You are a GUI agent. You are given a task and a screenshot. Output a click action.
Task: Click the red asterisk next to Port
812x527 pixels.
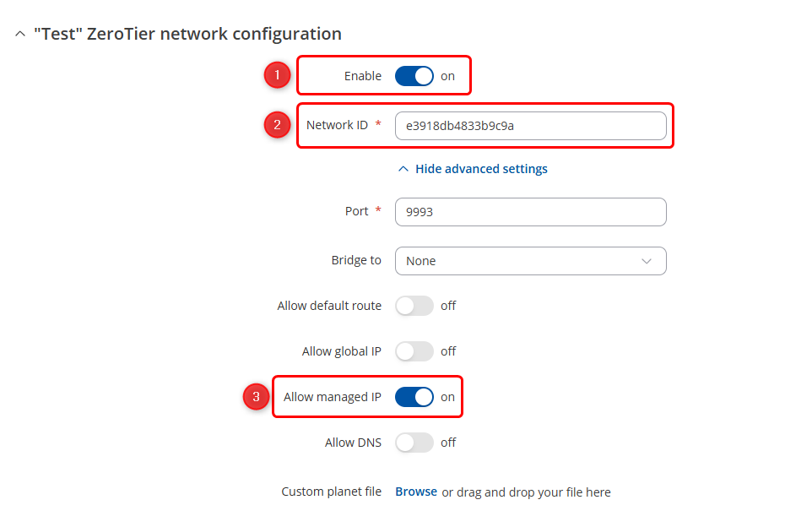(x=378, y=211)
